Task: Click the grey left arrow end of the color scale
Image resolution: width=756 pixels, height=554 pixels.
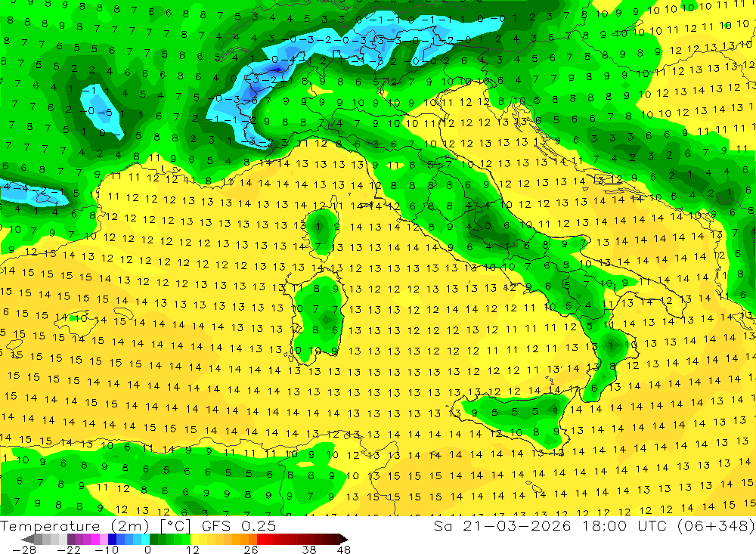Action: coord(28,539)
